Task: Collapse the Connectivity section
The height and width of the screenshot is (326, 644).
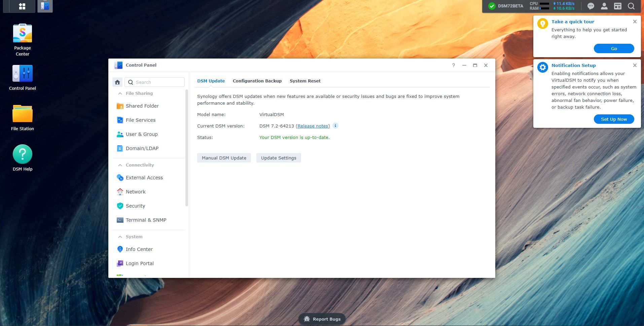Action: coord(120,165)
